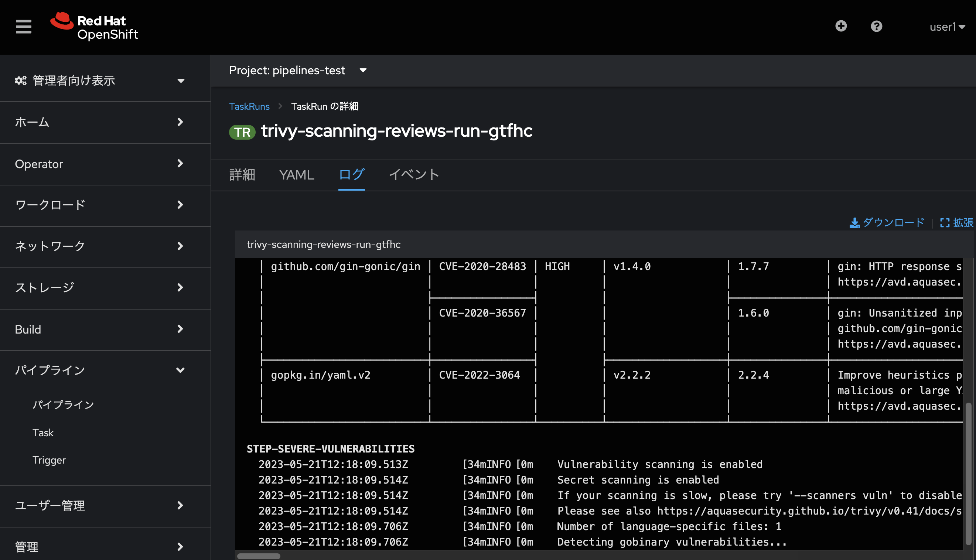Open the user1 account dropdown
Screen dimensions: 976x560
947,27
